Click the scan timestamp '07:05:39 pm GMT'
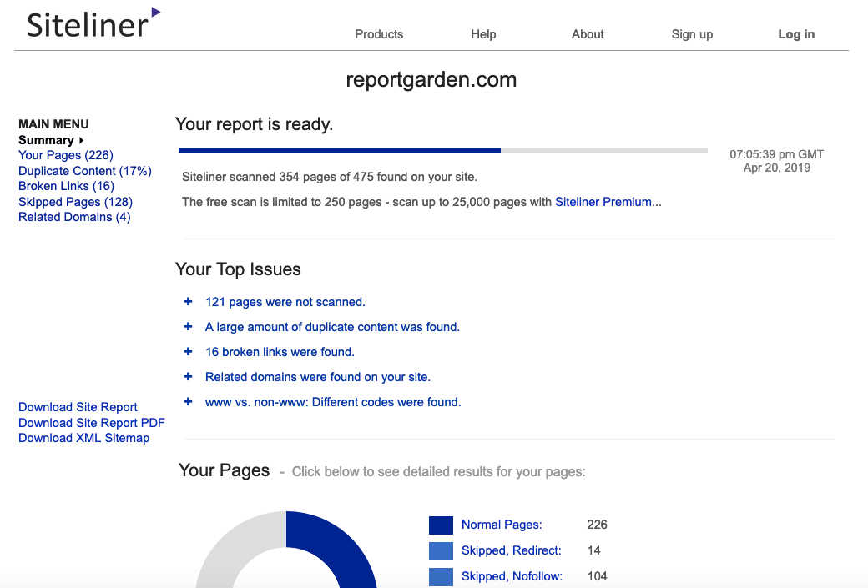The height and width of the screenshot is (588, 868). point(777,154)
